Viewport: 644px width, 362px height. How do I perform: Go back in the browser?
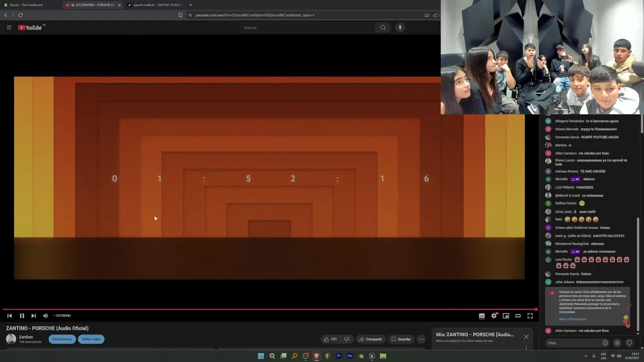[x=6, y=15]
